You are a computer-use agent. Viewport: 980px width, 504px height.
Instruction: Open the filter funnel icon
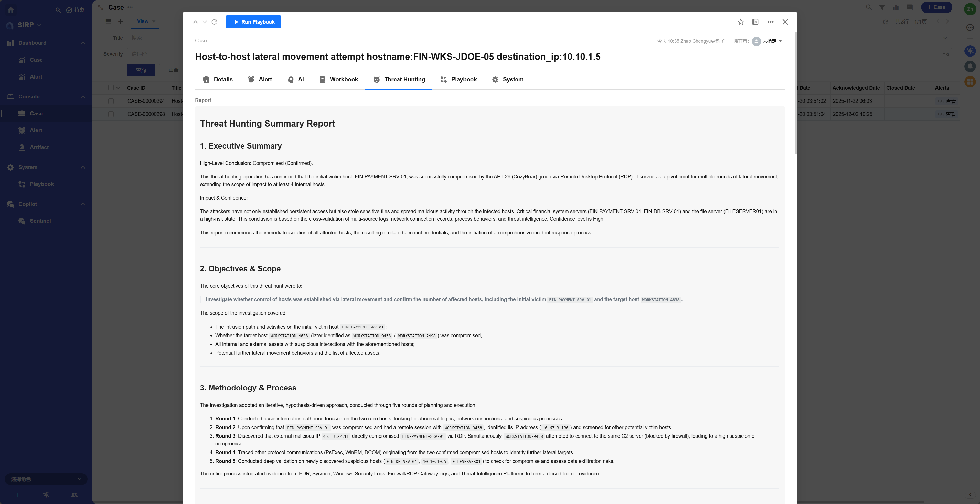[x=882, y=7]
